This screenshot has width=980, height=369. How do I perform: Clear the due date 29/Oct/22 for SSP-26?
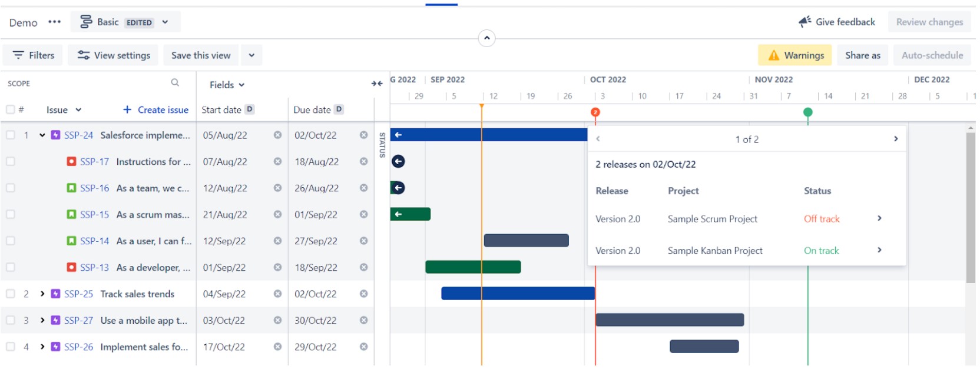tap(363, 347)
